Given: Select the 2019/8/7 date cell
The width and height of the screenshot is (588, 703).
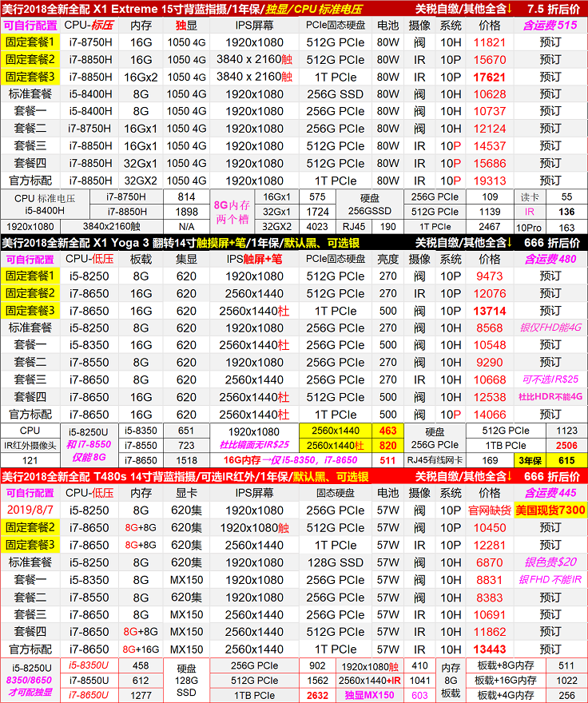Looking at the screenshot, I should [x=30, y=510].
